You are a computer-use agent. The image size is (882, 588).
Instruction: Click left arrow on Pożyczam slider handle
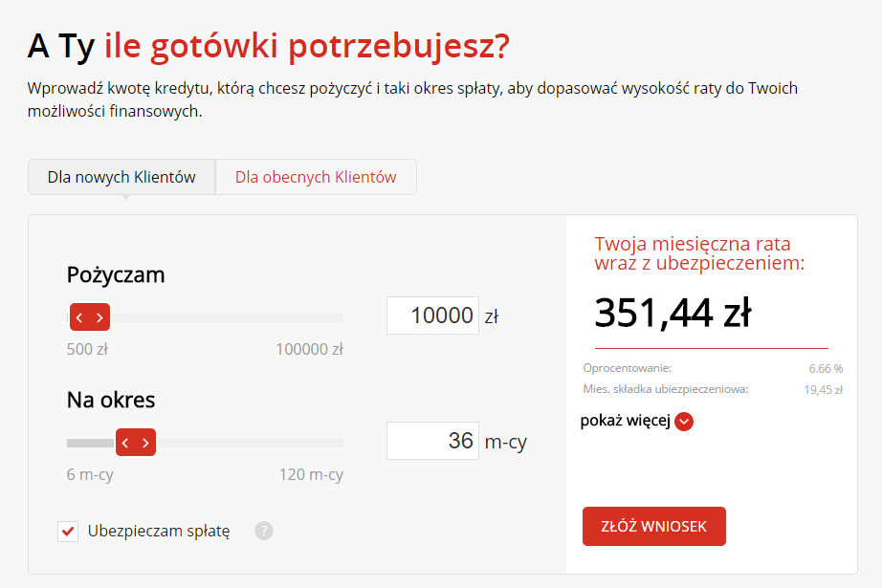[x=79, y=317]
